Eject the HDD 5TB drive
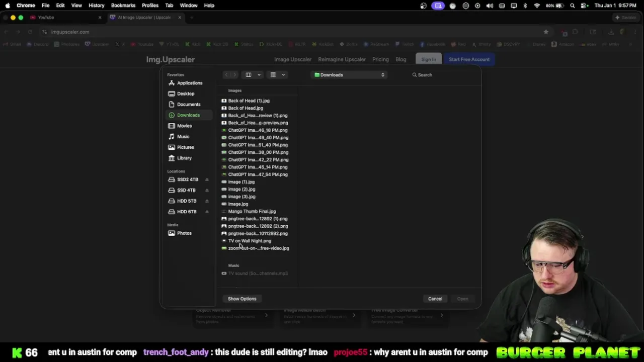 pyautogui.click(x=206, y=201)
